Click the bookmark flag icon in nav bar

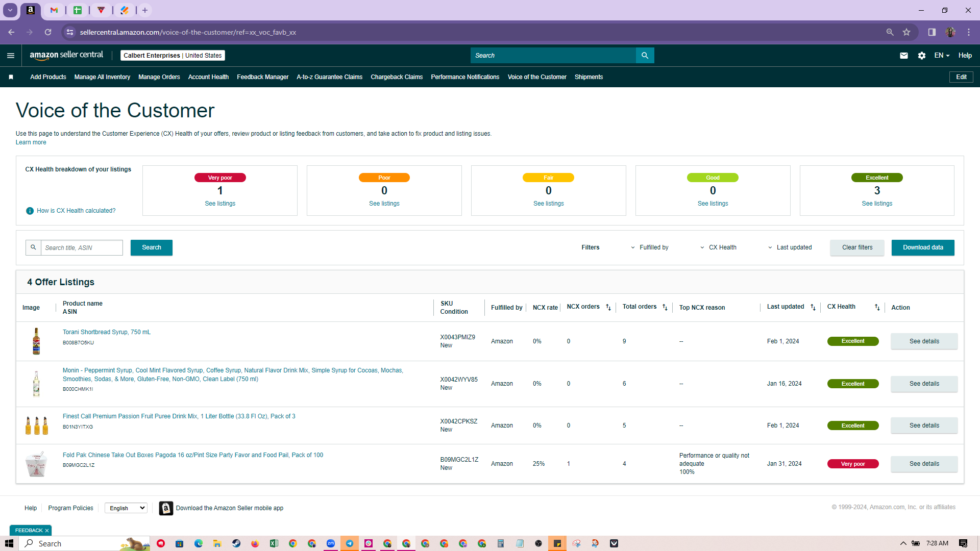coord(11,77)
